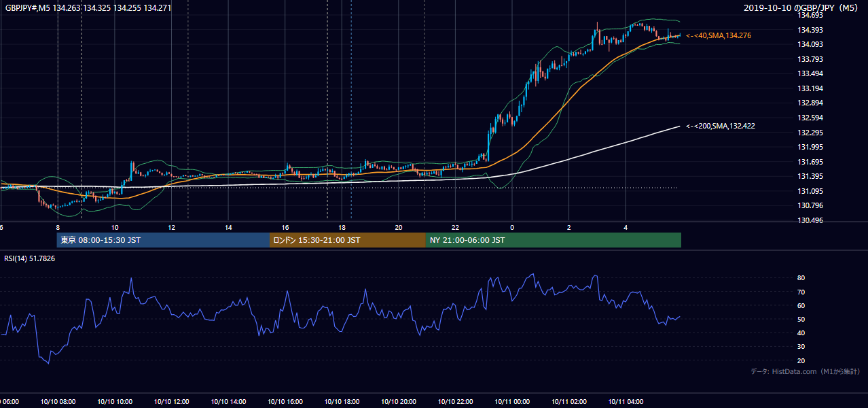Click hour label 18 under price chart
The width and height of the screenshot is (868, 408).
342,228
